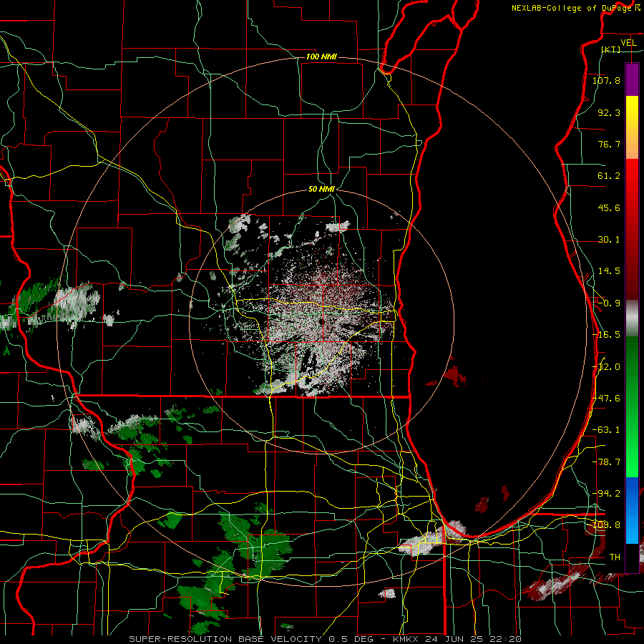Select the -16.5 scale value
Screen dimensions: 644x644
point(606,335)
